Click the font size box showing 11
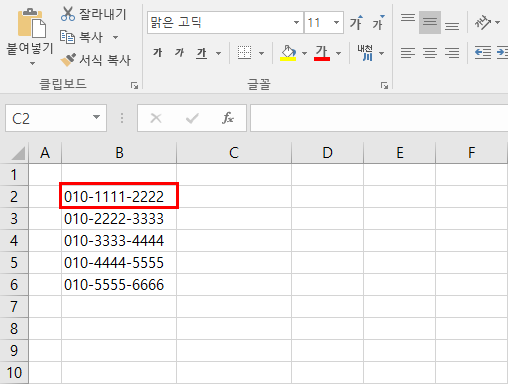 click(x=318, y=23)
